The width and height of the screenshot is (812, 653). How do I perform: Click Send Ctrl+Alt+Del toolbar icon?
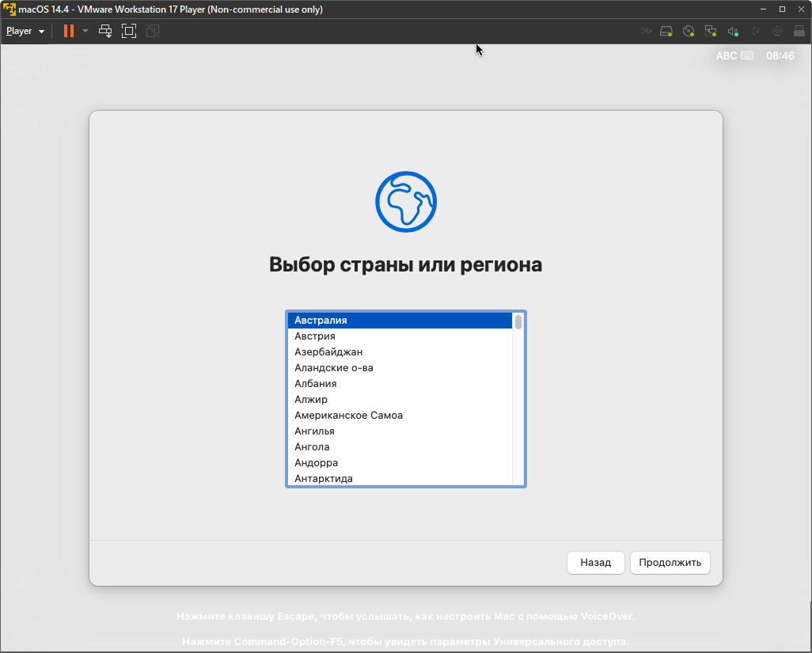[x=105, y=31]
